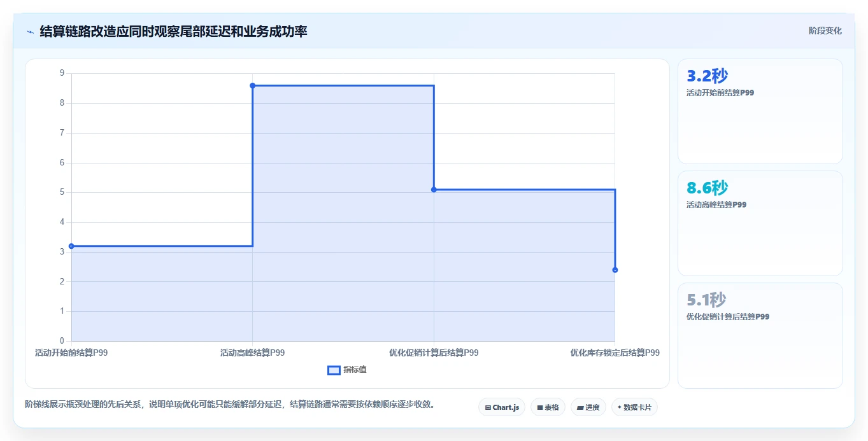Click the icon inside the 进度 tag
The width and height of the screenshot is (868, 441).
[x=580, y=407]
